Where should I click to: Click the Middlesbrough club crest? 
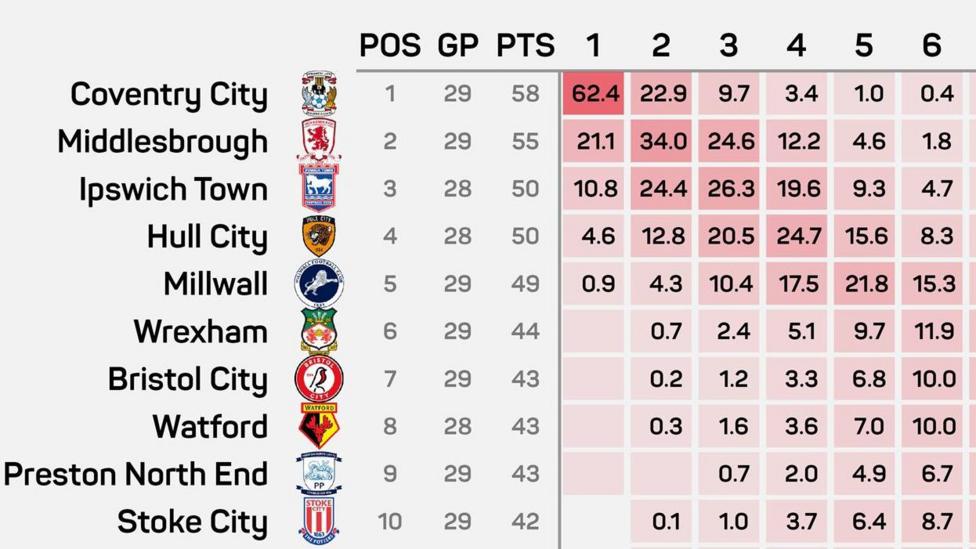pos(319,141)
